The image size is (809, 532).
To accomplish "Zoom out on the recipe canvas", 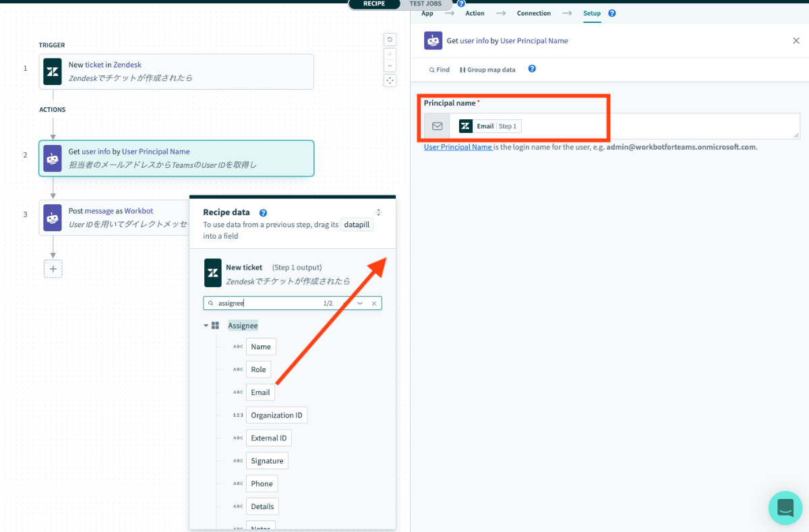I will pos(390,65).
